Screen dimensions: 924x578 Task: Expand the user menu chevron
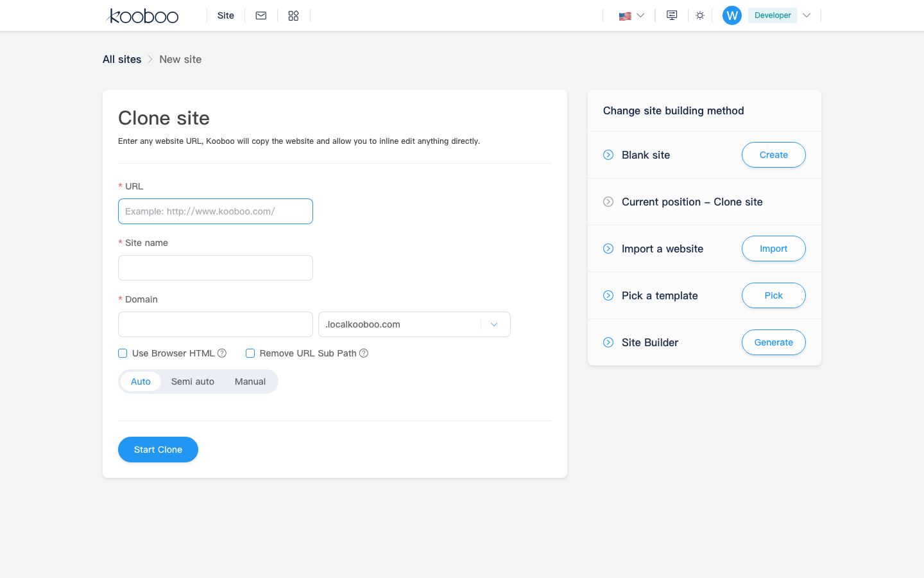click(x=807, y=15)
